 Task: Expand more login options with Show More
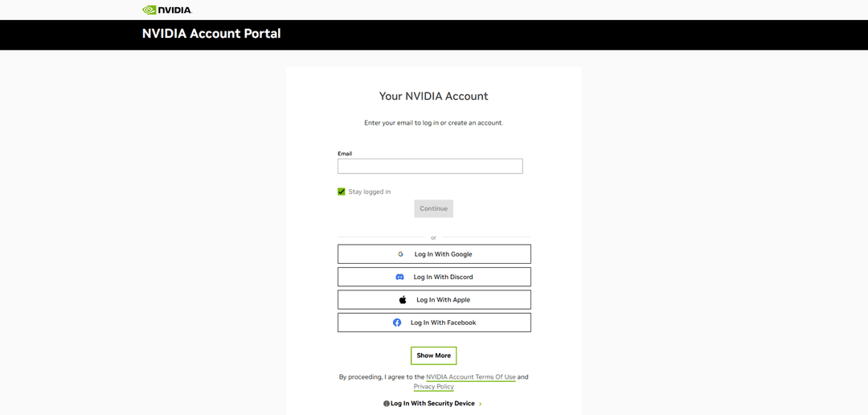tap(433, 355)
